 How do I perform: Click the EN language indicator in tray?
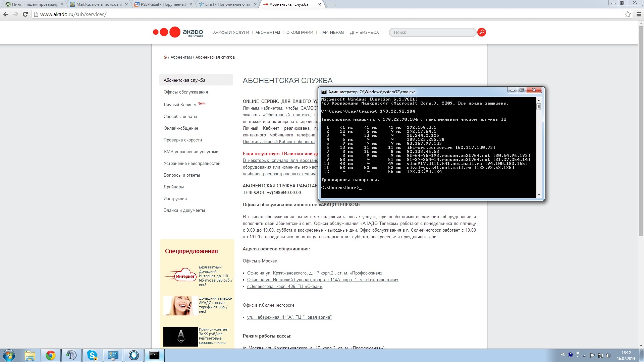click(562, 355)
